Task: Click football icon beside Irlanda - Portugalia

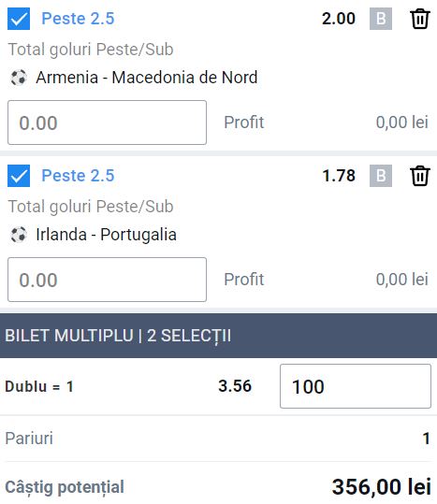Action: pos(19,235)
